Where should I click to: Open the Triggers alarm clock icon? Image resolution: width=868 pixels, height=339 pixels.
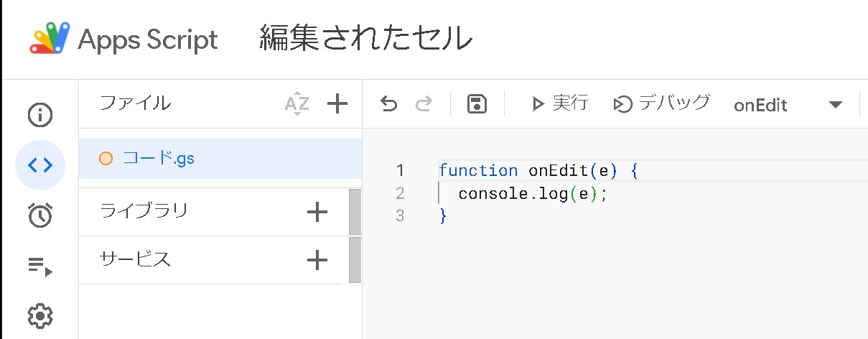click(39, 215)
